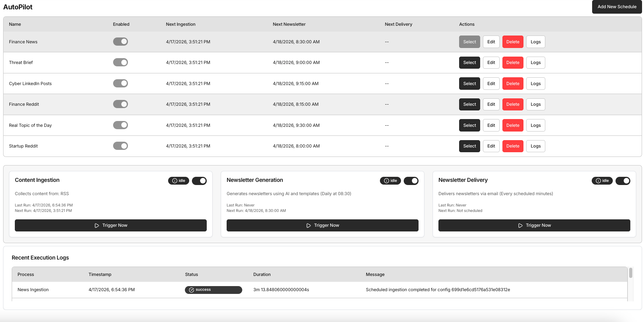Edit the Cyber LinkedIn Posts schedule
The width and height of the screenshot is (644, 322).
491,84
